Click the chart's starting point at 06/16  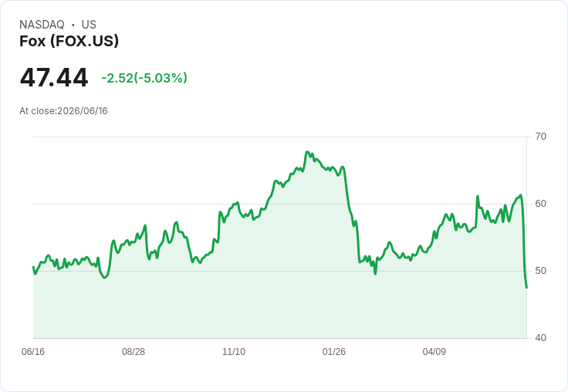tap(33, 267)
